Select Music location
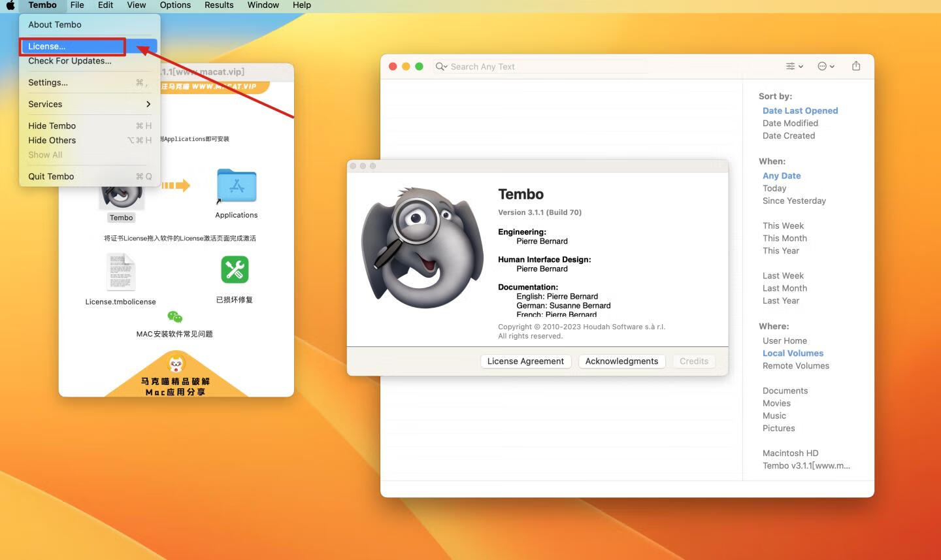Screen dimensions: 941x560 [774, 416]
